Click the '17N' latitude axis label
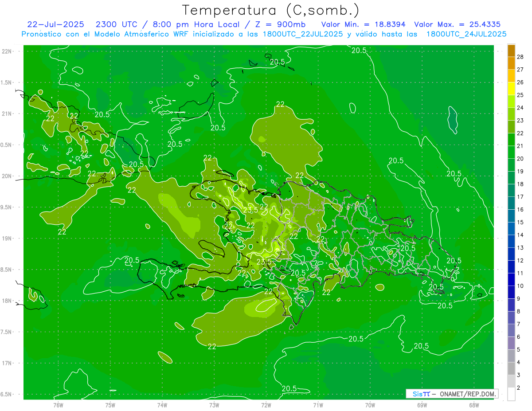The image size is (532, 411). (x=8, y=364)
